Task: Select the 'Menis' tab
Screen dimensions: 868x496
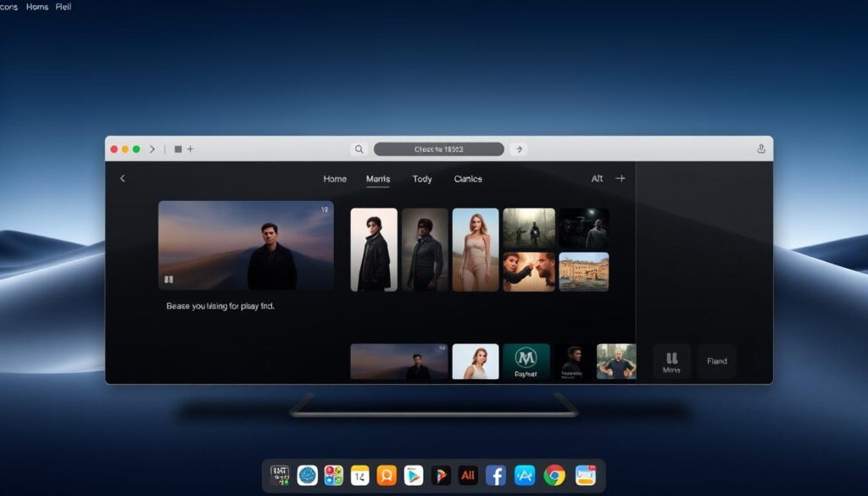Action: tap(378, 179)
